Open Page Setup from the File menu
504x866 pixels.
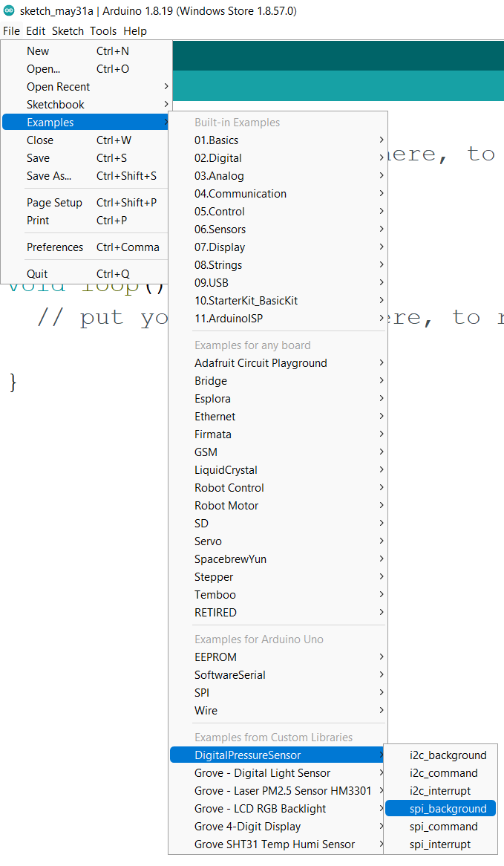87,203
